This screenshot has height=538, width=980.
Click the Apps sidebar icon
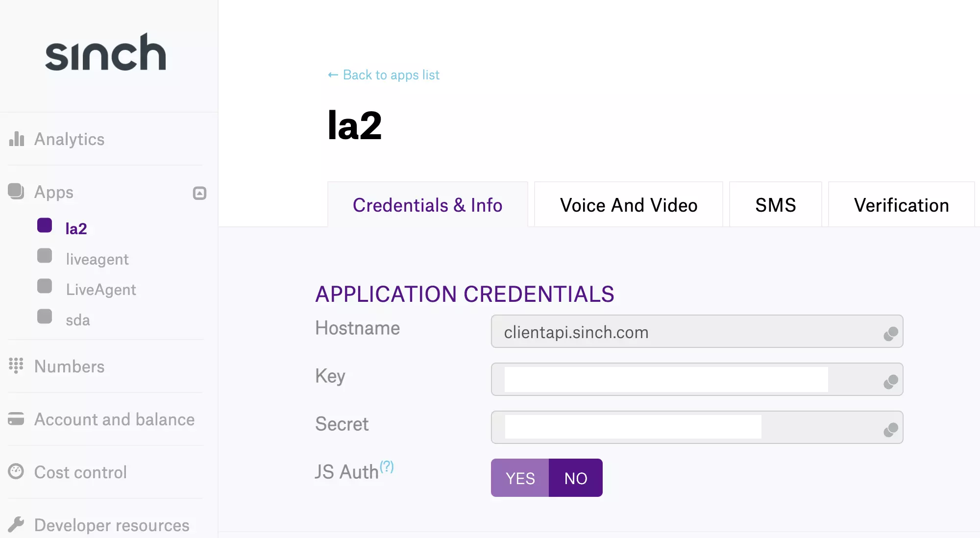pos(15,192)
